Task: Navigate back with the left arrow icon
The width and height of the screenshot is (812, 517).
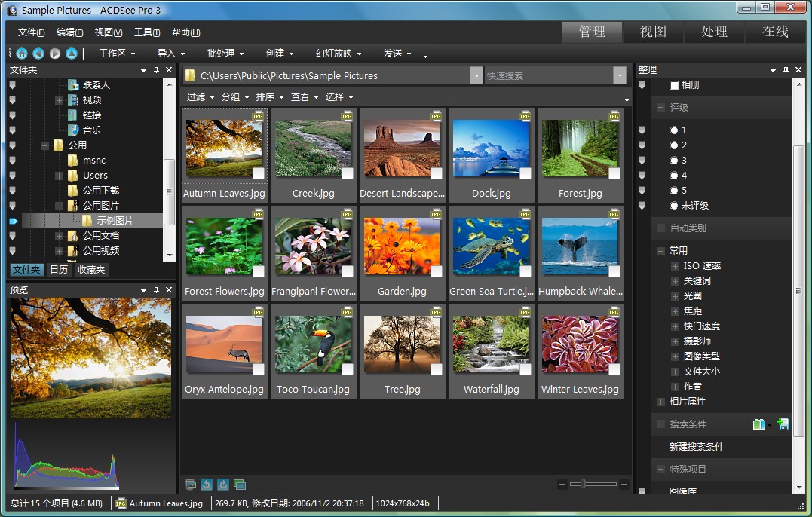Action: coord(38,54)
